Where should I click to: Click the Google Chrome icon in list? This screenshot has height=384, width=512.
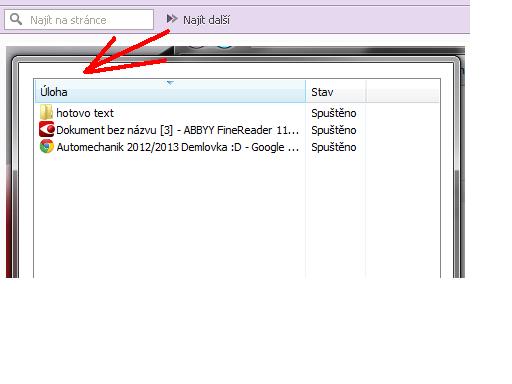point(47,146)
